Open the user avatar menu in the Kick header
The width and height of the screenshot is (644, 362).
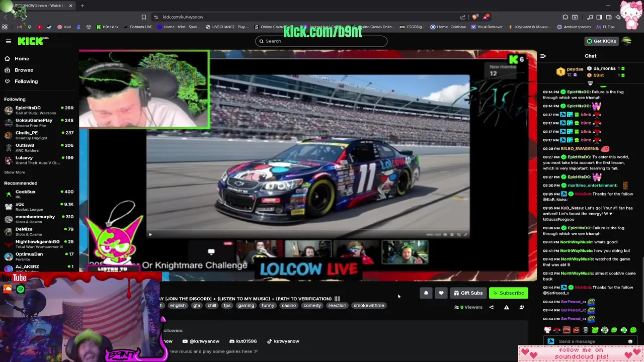tap(627, 41)
